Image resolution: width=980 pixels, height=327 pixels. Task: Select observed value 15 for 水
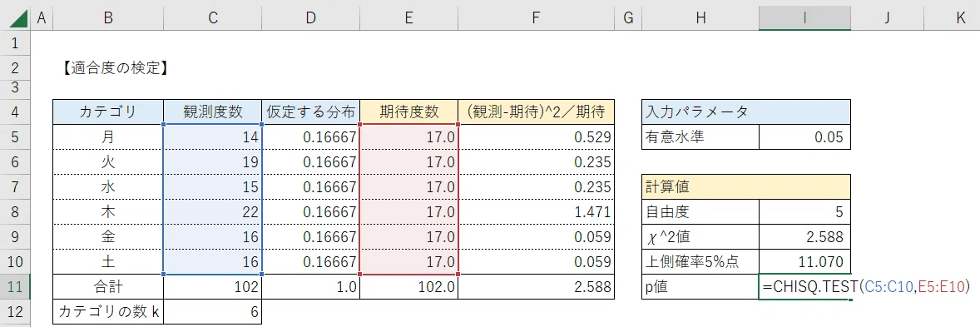coord(212,187)
